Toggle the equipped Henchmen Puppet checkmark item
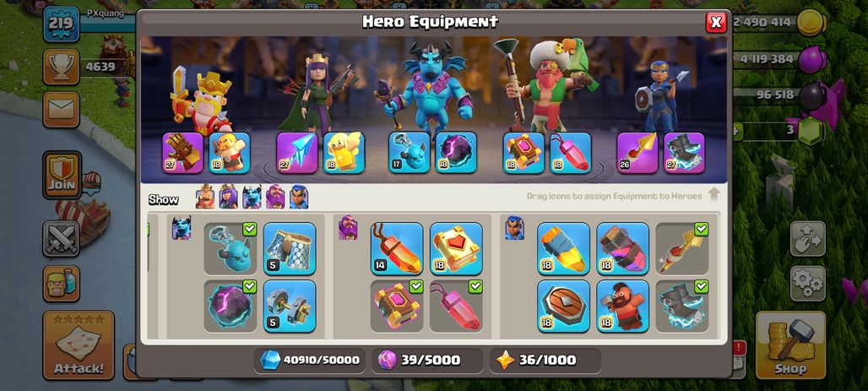The height and width of the screenshot is (391, 868). (x=231, y=248)
